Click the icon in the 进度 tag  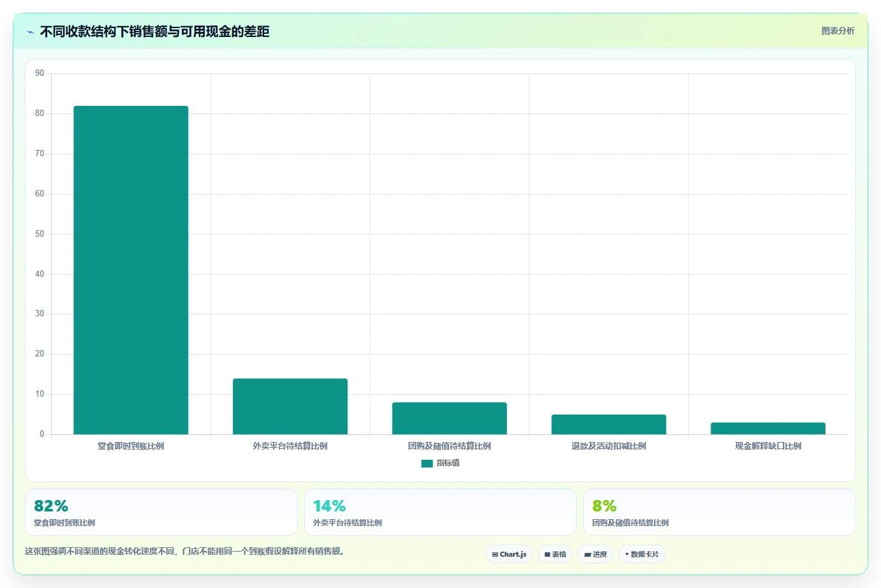pyautogui.click(x=588, y=555)
